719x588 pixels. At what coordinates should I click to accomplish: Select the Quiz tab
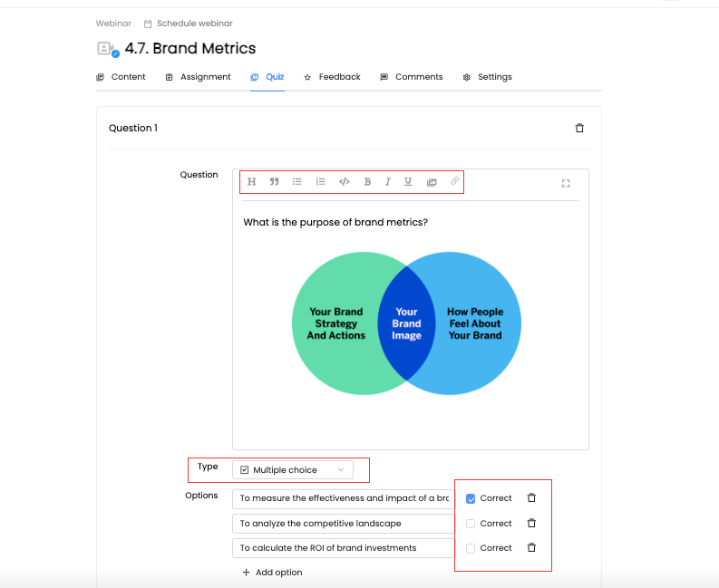[267, 77]
